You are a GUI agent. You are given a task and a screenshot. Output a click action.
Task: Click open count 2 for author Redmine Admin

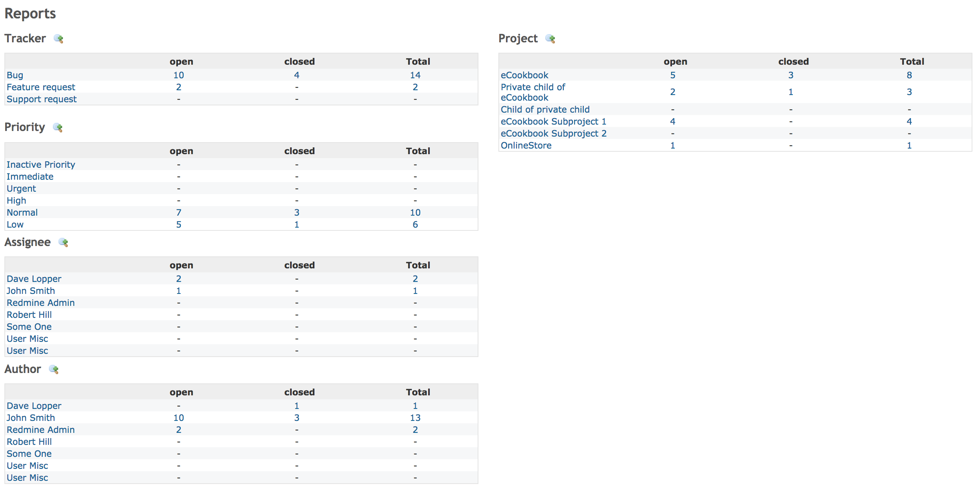point(179,430)
